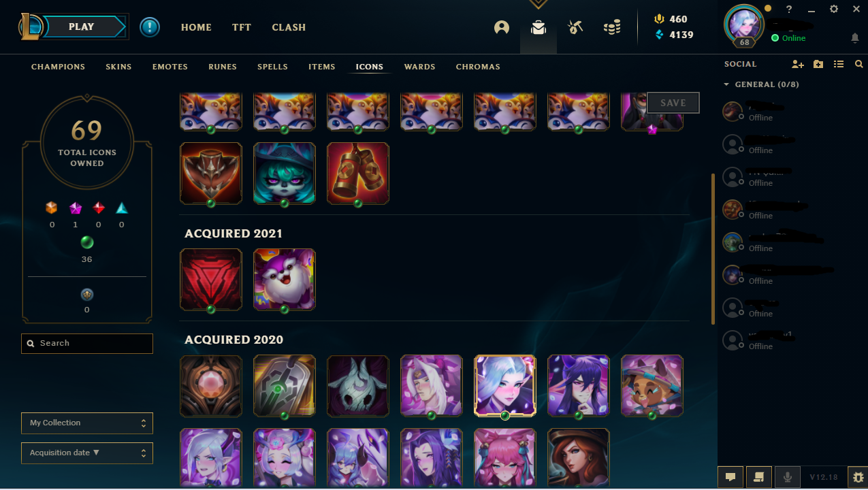This screenshot has height=490, width=868.
Task: Click the microphone icon at bottom
Action: 788,477
